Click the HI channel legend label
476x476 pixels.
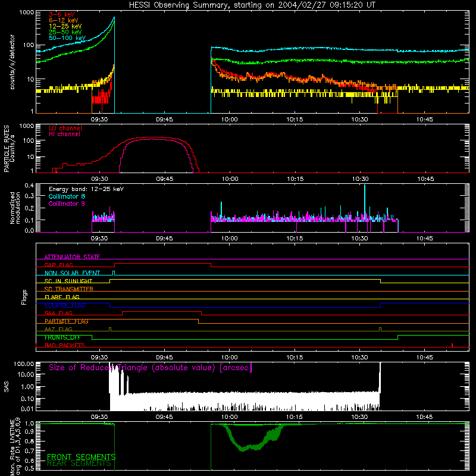[65, 134]
